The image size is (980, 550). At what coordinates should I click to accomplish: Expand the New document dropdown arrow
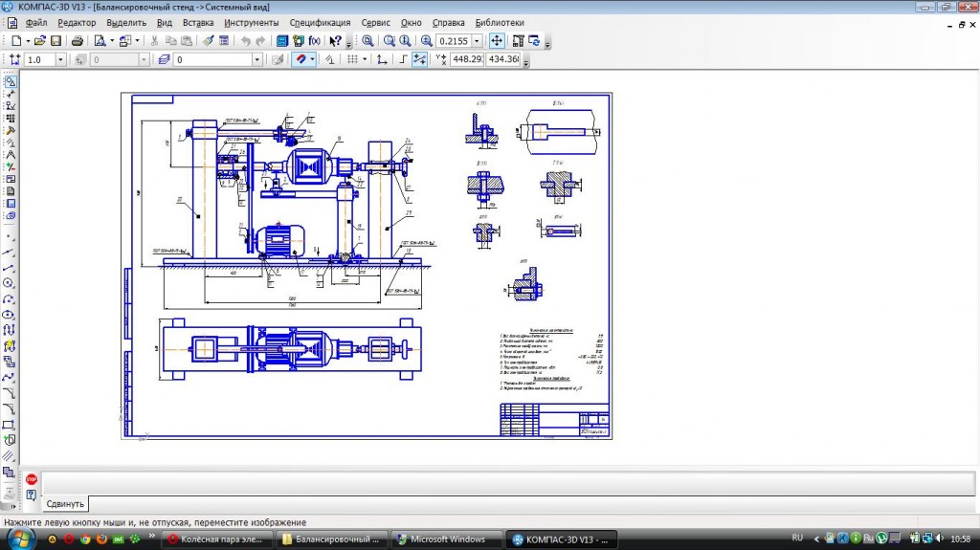28,40
